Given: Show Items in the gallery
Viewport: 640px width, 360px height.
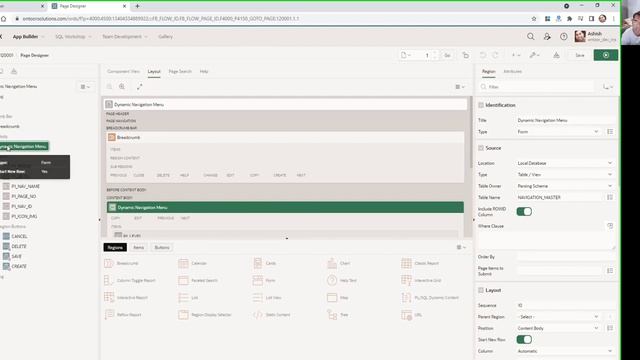Looking at the screenshot, I should (x=139, y=247).
